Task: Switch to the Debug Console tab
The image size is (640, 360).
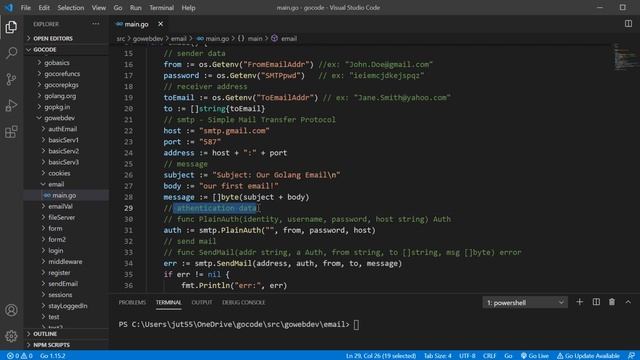Action: click(x=244, y=302)
